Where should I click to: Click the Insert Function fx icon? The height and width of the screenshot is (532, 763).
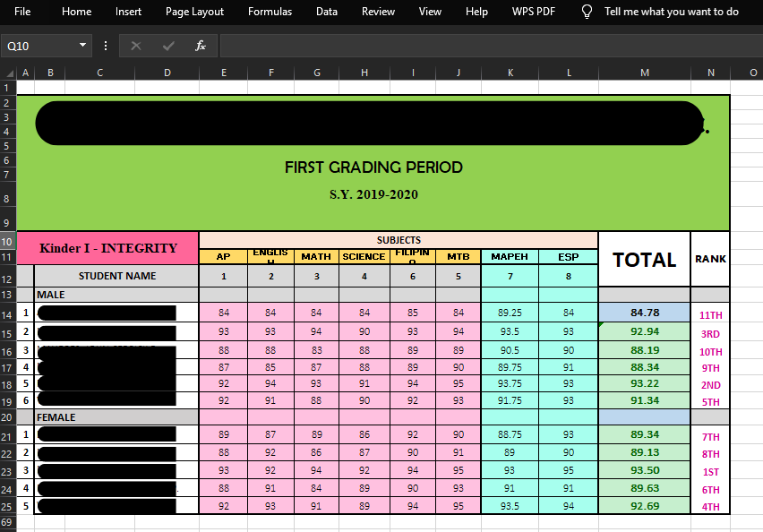200,46
